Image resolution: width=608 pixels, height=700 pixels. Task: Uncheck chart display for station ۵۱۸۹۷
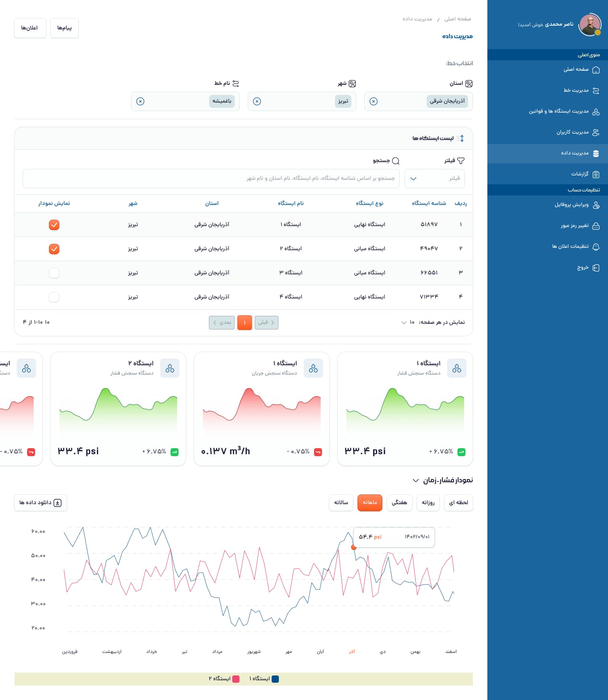click(54, 225)
